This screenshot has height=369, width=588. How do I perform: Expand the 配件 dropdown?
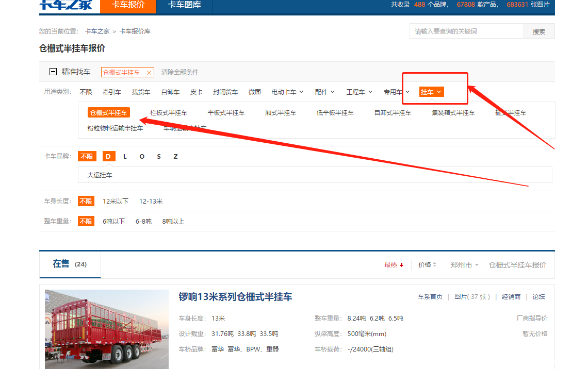(x=325, y=92)
